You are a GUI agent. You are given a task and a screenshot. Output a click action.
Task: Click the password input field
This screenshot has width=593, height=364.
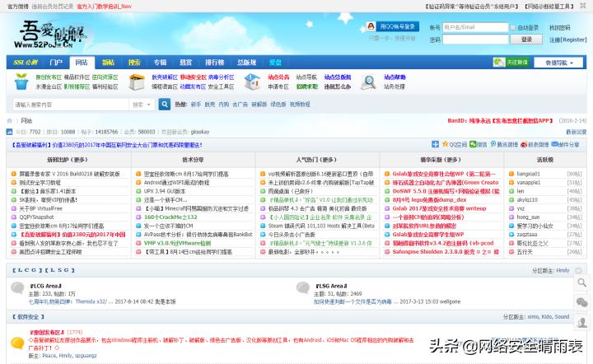pyautogui.click(x=475, y=40)
